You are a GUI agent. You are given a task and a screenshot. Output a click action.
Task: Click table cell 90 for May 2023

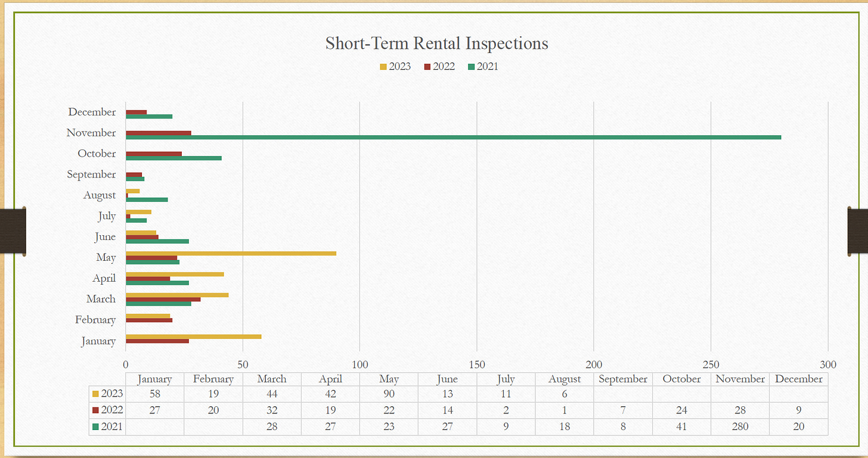click(x=389, y=394)
